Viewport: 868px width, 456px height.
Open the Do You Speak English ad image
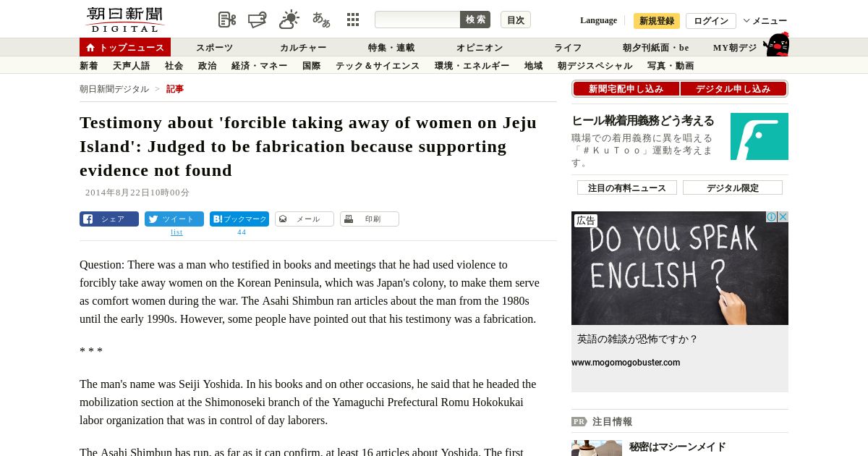(x=680, y=268)
